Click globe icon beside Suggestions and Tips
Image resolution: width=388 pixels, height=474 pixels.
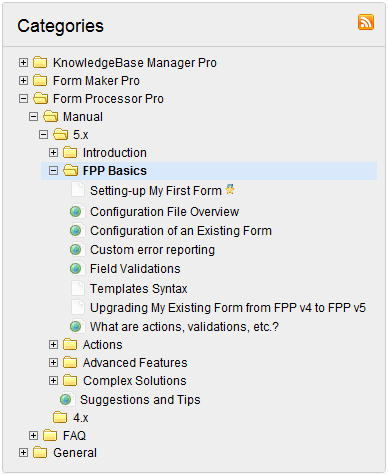coord(66,399)
